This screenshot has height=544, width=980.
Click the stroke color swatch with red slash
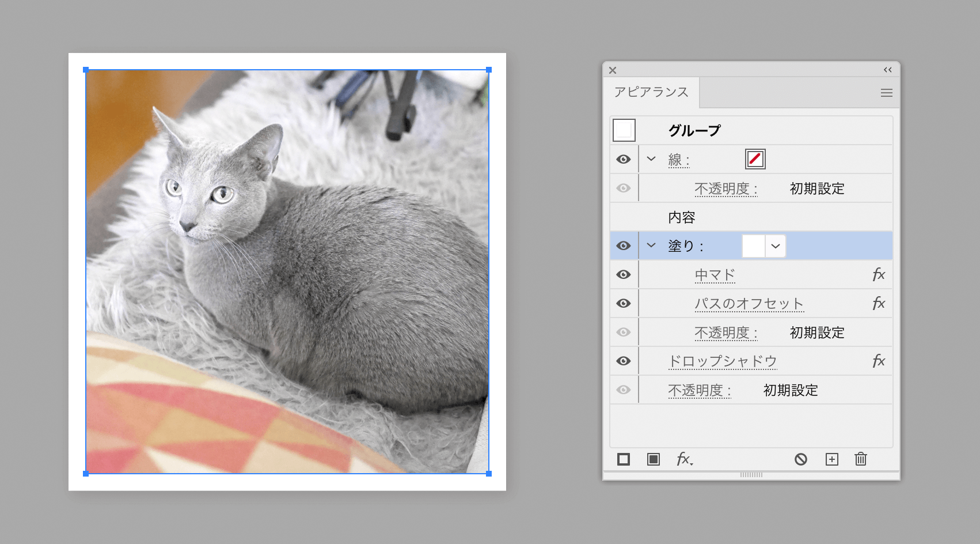click(755, 159)
